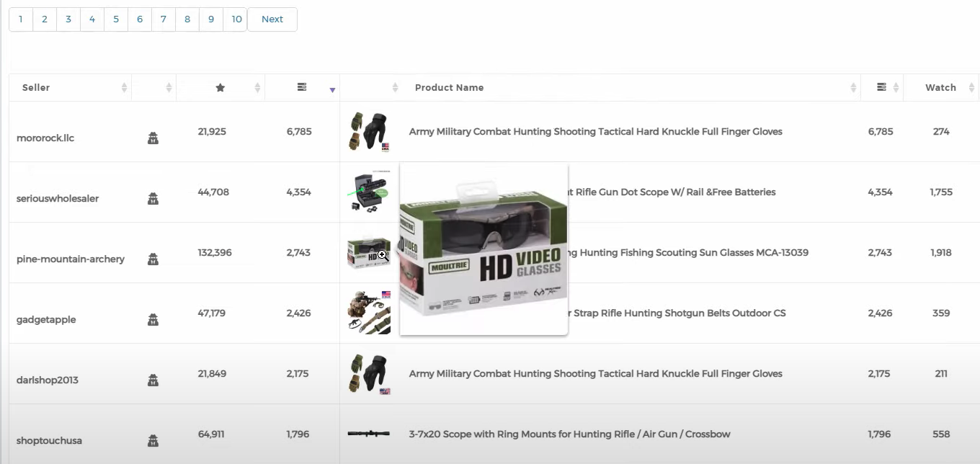Open the store icon for darlshop2013
This screenshot has width=980, height=464.
(153, 380)
